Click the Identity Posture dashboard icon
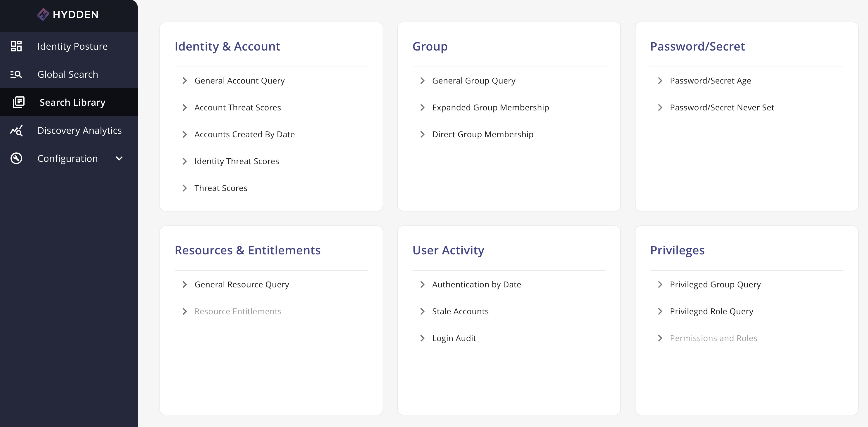868x427 pixels. tap(16, 46)
